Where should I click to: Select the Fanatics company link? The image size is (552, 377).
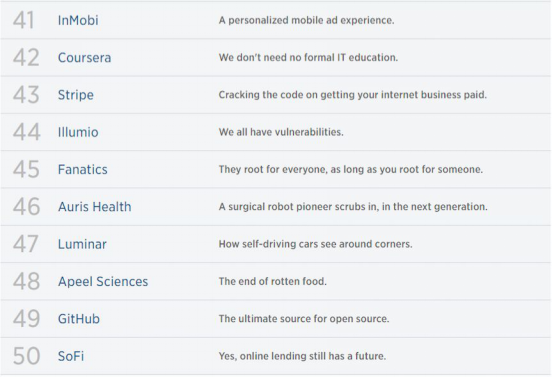coord(83,170)
